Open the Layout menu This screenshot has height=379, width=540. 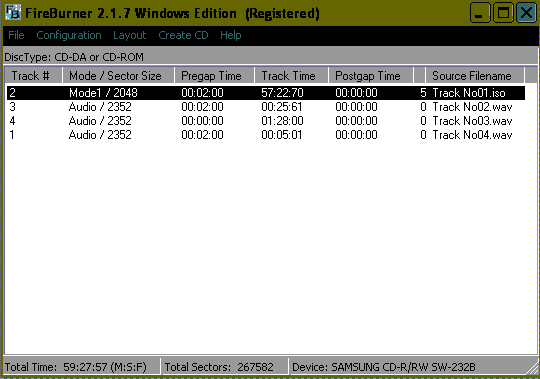click(x=129, y=35)
